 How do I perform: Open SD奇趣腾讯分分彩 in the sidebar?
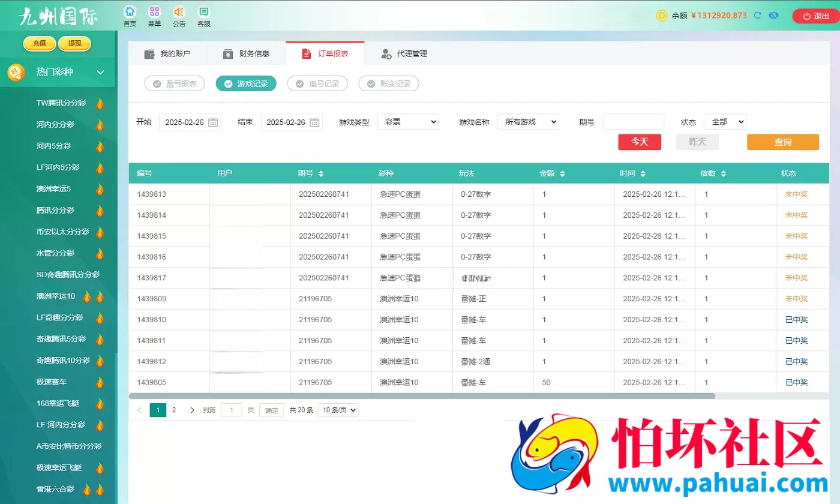tap(68, 275)
